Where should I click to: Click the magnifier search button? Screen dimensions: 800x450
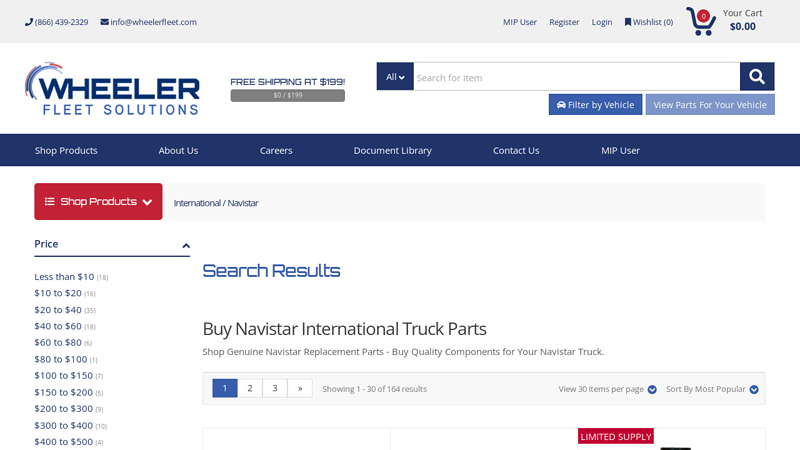(757, 77)
